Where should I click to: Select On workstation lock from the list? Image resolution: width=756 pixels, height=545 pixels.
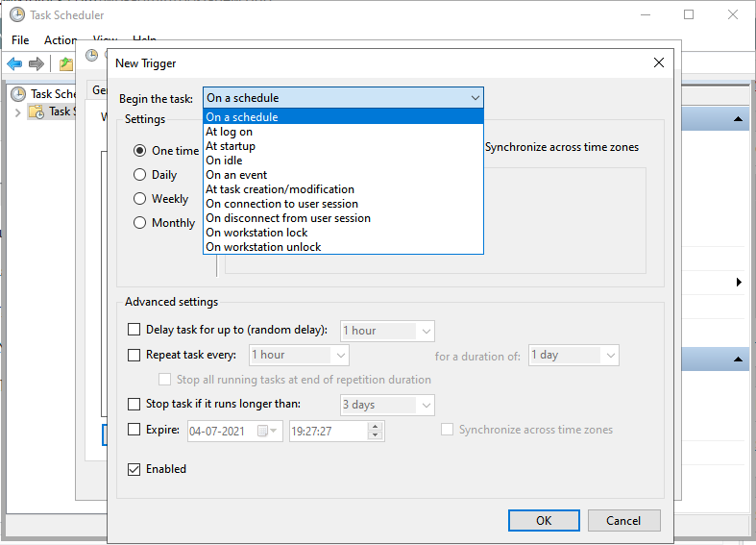click(x=256, y=233)
